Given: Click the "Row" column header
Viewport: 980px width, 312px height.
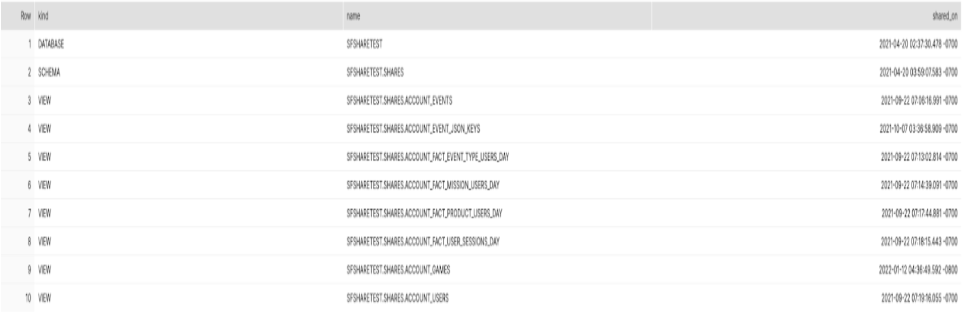Looking at the screenshot, I should click(x=26, y=17).
